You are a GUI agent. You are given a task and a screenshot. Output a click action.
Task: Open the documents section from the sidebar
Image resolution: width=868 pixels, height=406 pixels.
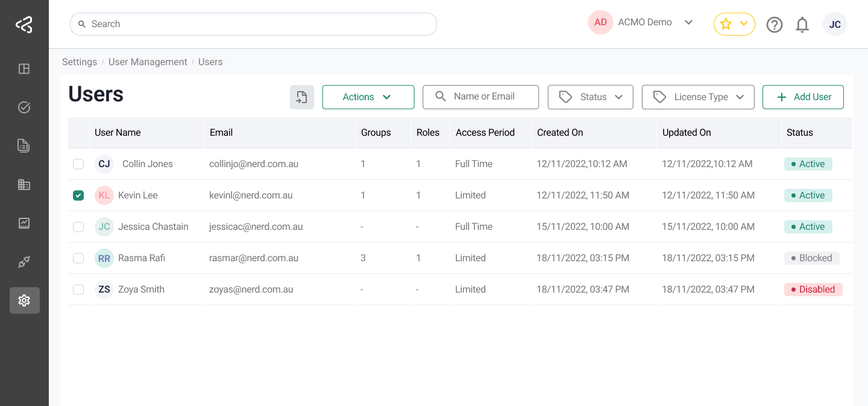click(x=24, y=145)
